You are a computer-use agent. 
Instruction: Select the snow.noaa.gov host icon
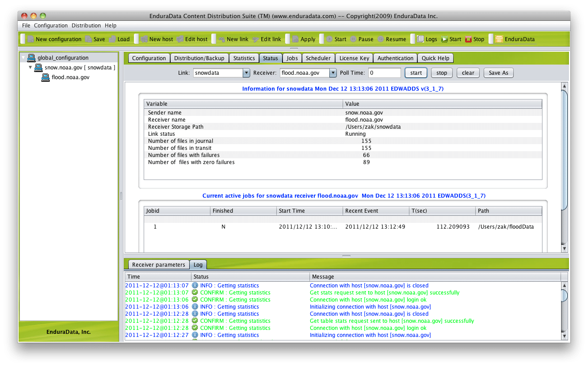click(x=38, y=68)
